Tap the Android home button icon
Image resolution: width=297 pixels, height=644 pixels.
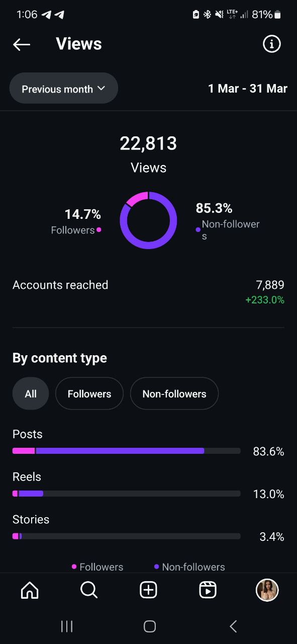[x=149, y=626]
